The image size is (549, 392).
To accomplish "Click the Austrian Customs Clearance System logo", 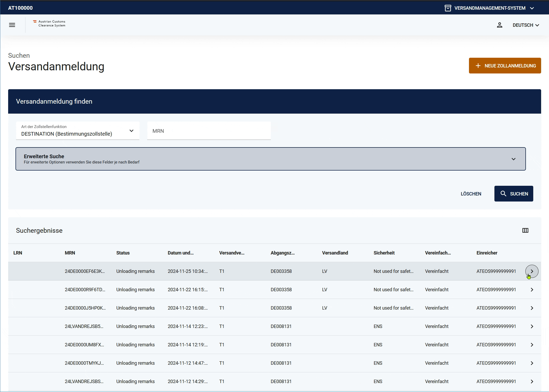I will click(x=49, y=24).
